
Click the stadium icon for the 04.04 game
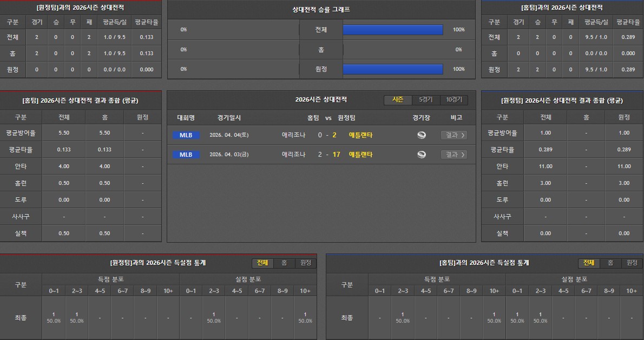click(422, 135)
